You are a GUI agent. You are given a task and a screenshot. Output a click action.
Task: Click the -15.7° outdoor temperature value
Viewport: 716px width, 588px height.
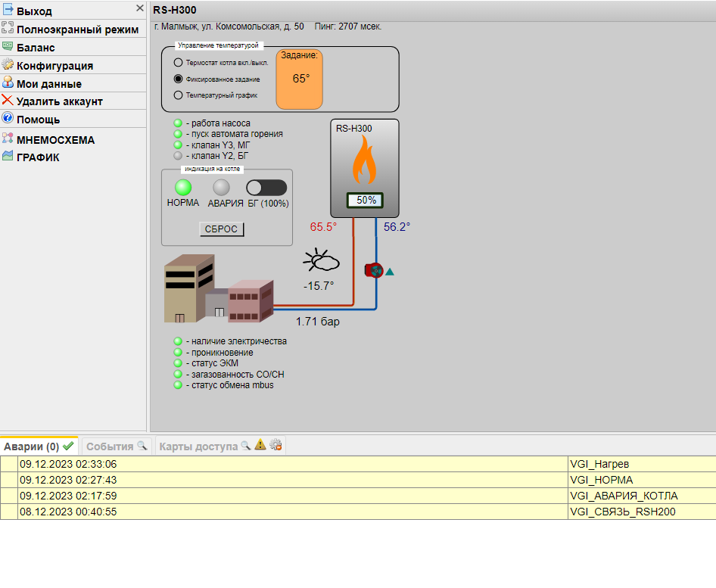point(319,286)
